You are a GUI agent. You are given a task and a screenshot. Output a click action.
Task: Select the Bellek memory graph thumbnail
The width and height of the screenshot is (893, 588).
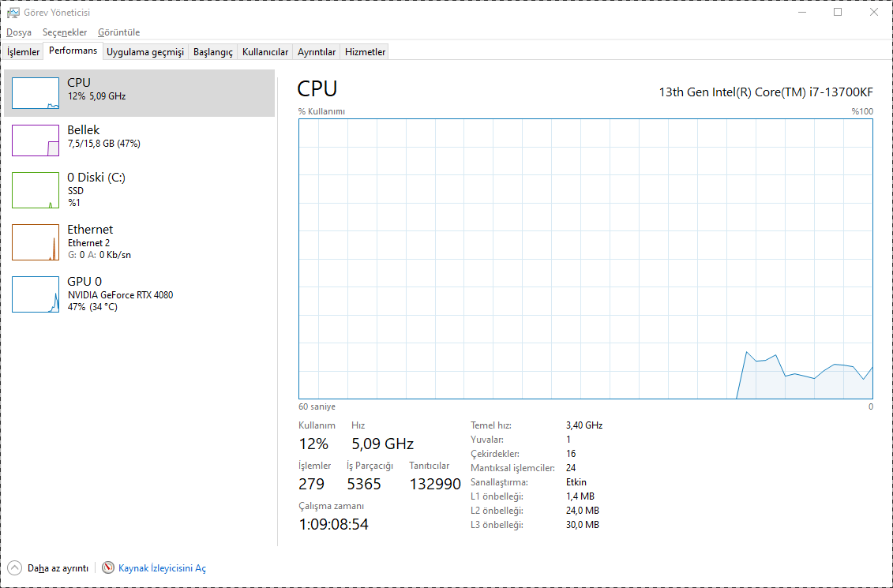pos(36,140)
